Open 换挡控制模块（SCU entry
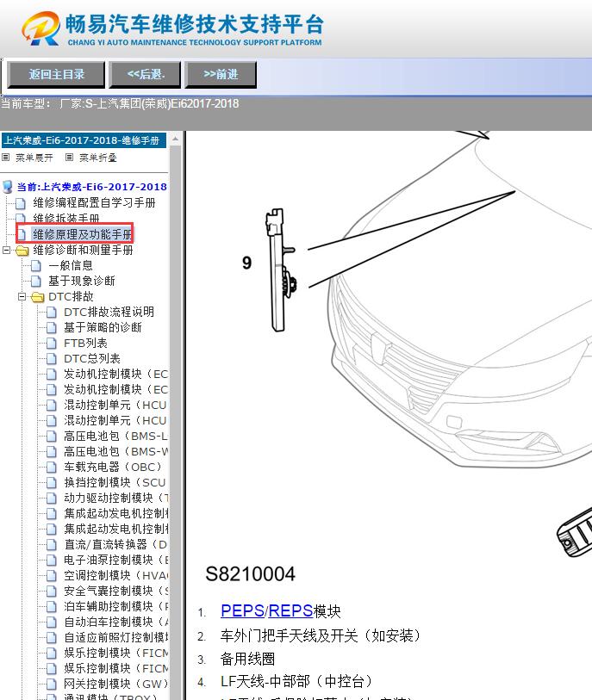 (x=115, y=482)
